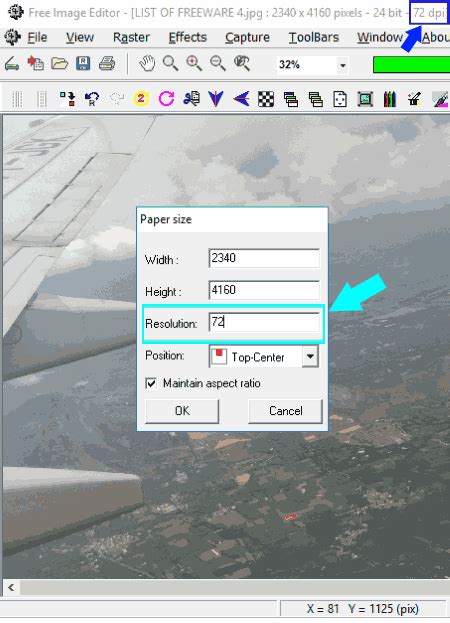Toggle the Maintain aspect ratio checkbox
This screenshot has height=623, width=450.
click(151, 383)
